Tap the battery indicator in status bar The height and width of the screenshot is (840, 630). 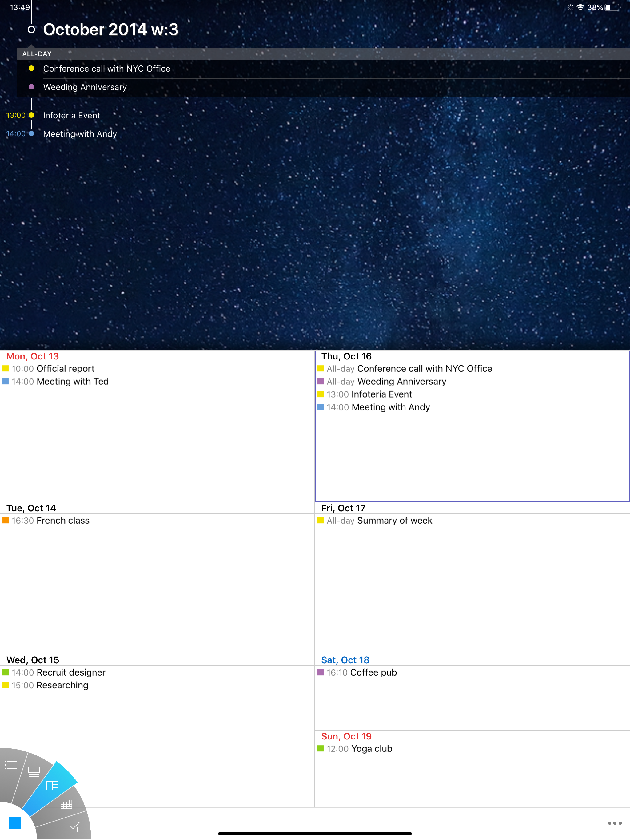(x=612, y=7)
